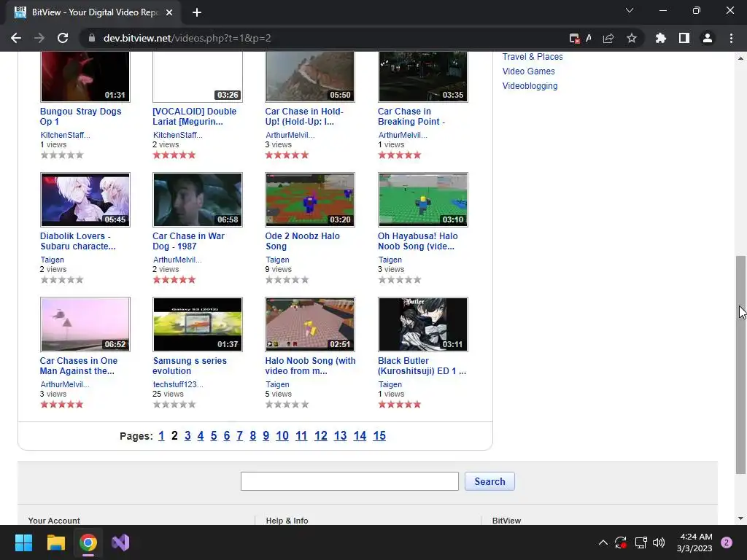This screenshot has width=747, height=560.
Task: Go back using browser back arrow
Action: [16, 38]
